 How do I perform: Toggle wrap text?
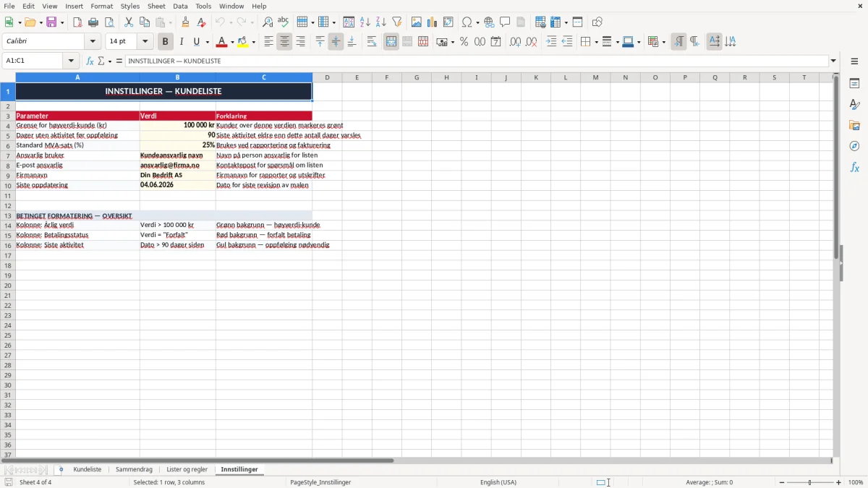[372, 42]
